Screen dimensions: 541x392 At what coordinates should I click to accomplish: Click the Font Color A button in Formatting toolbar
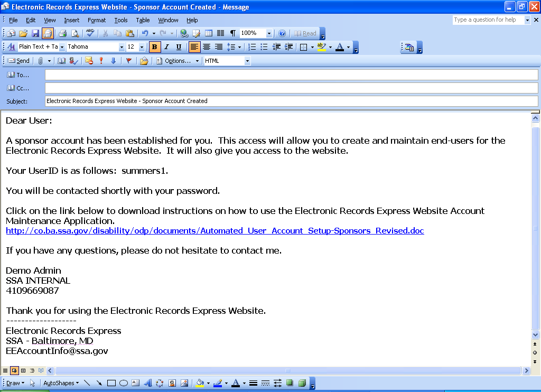(340, 47)
